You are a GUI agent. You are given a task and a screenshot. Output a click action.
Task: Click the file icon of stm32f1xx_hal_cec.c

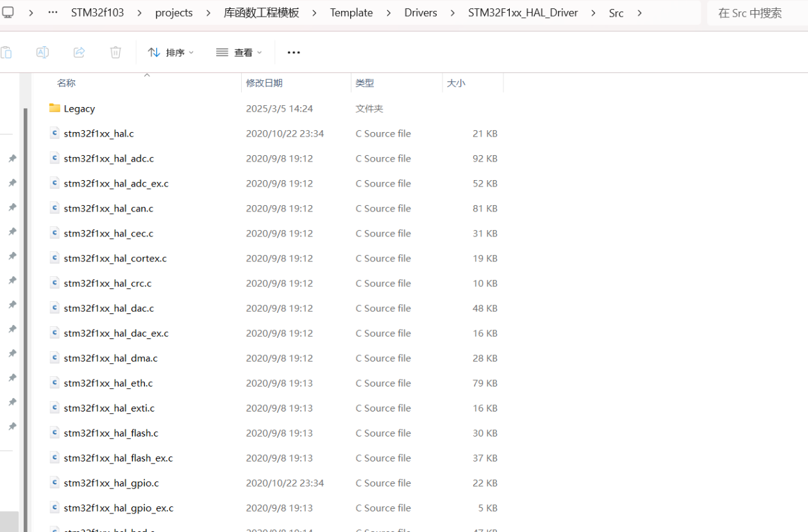click(55, 233)
